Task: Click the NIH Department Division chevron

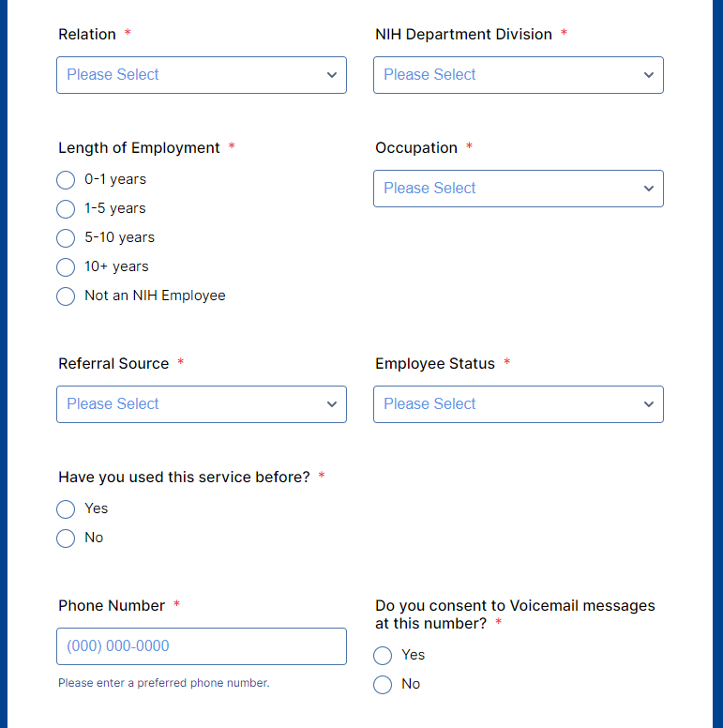Action: [649, 75]
